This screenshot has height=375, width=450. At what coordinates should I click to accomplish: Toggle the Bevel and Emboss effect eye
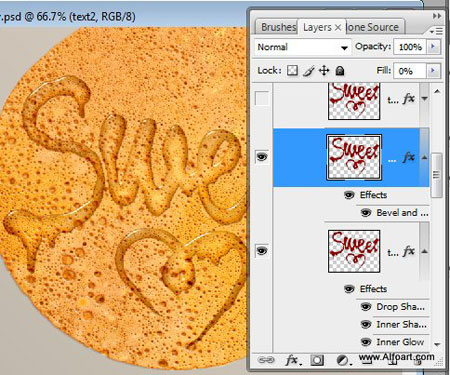click(x=366, y=213)
